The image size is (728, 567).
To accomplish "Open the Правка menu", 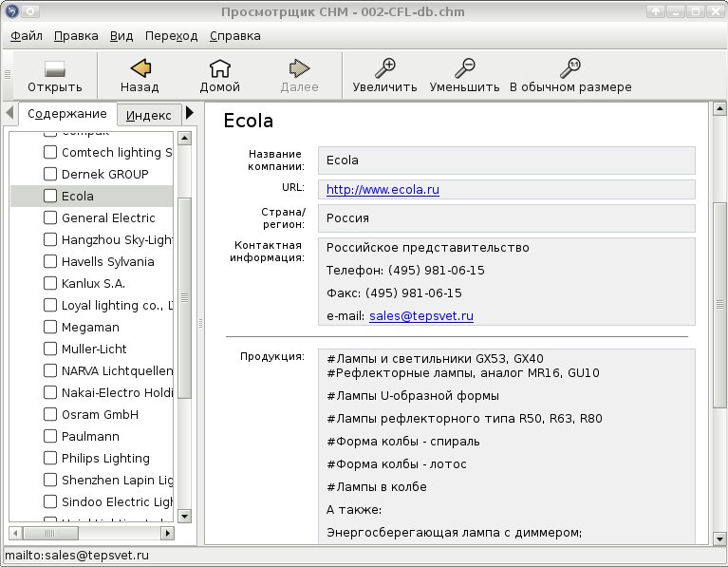I will [76, 36].
